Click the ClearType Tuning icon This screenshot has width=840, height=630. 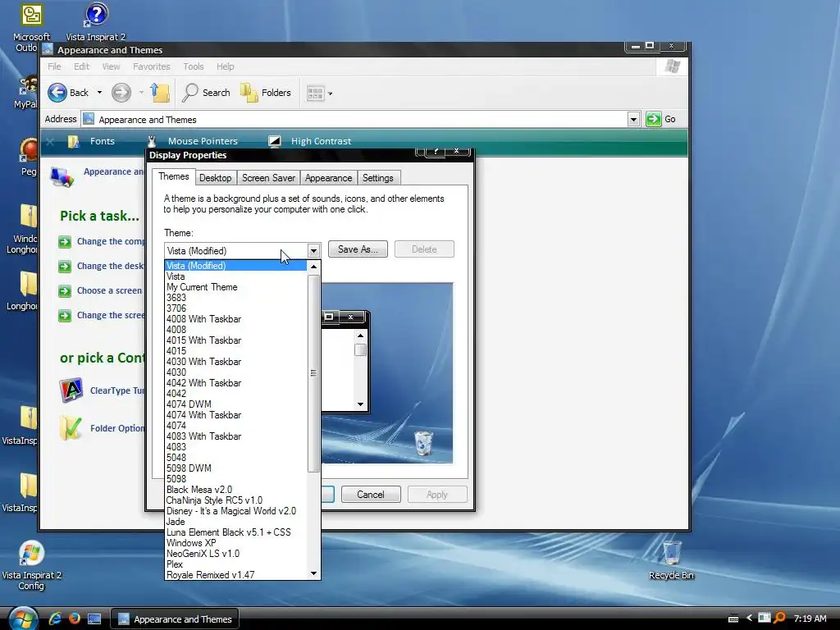(71, 390)
